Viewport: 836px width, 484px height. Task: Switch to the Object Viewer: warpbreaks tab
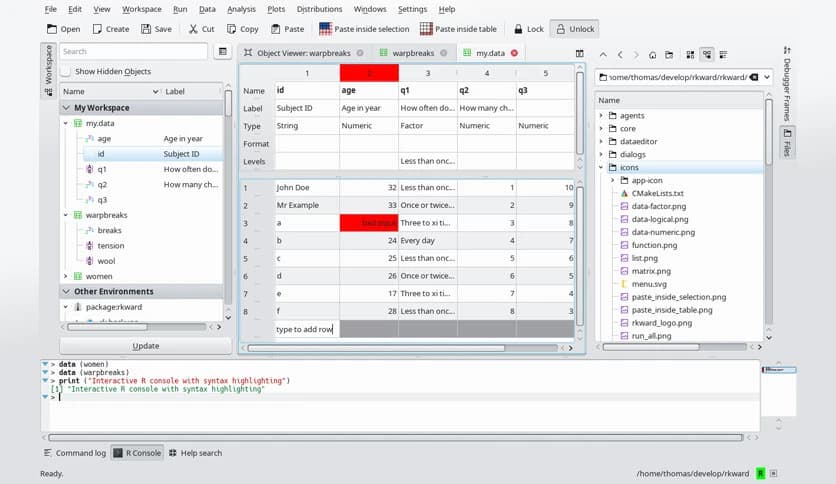click(303, 53)
